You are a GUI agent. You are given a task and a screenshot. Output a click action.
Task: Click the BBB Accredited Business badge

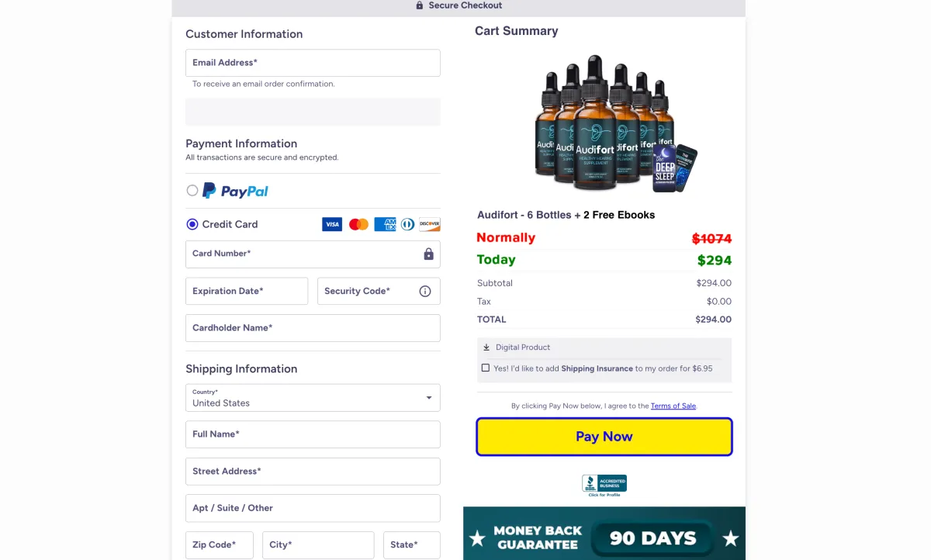pyautogui.click(x=604, y=485)
